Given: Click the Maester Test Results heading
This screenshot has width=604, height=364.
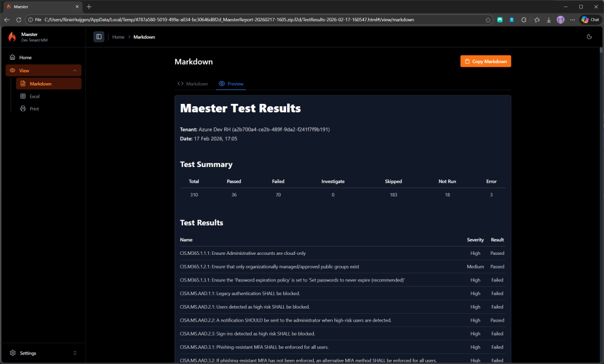Looking at the screenshot, I should [x=241, y=108].
